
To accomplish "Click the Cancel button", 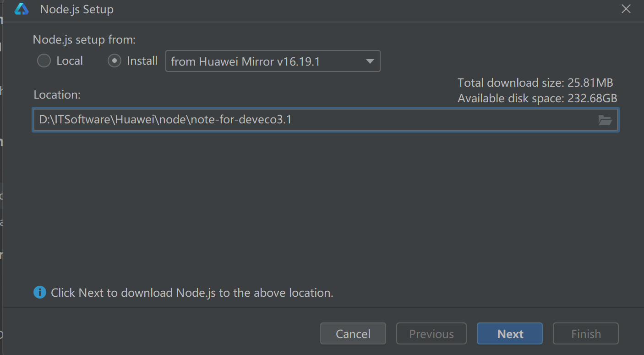I will pyautogui.click(x=353, y=333).
